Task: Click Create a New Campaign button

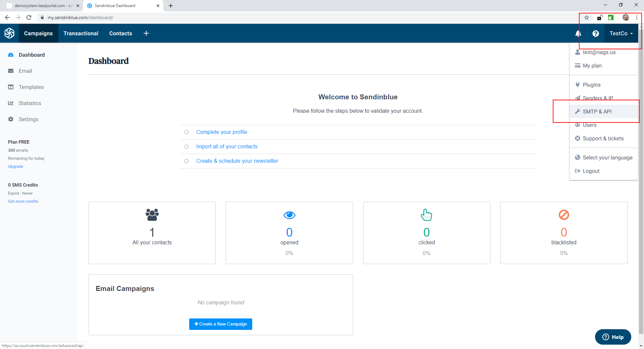Action: coord(221,324)
